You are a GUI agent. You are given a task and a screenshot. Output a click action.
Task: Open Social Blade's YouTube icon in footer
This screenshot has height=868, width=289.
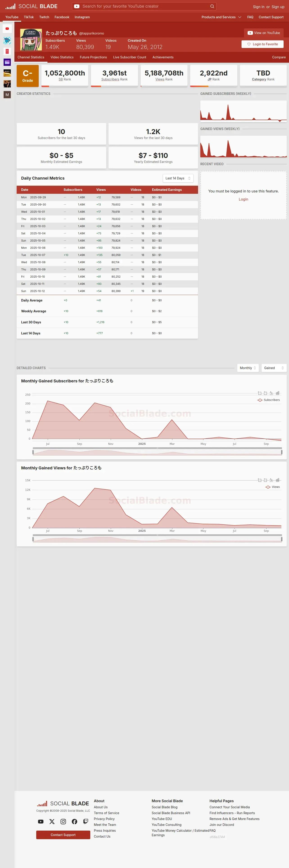click(x=41, y=822)
